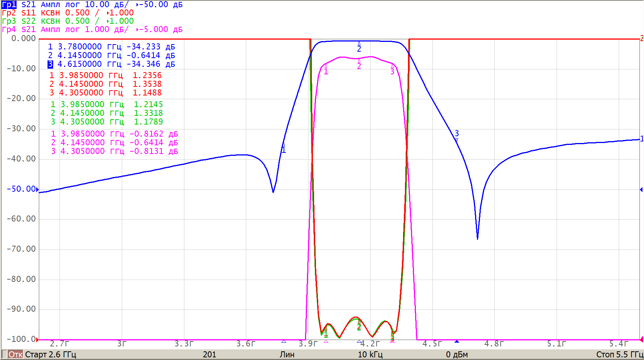
Task: Click the blue reference level arrow at -50.00
Action: [37, 189]
